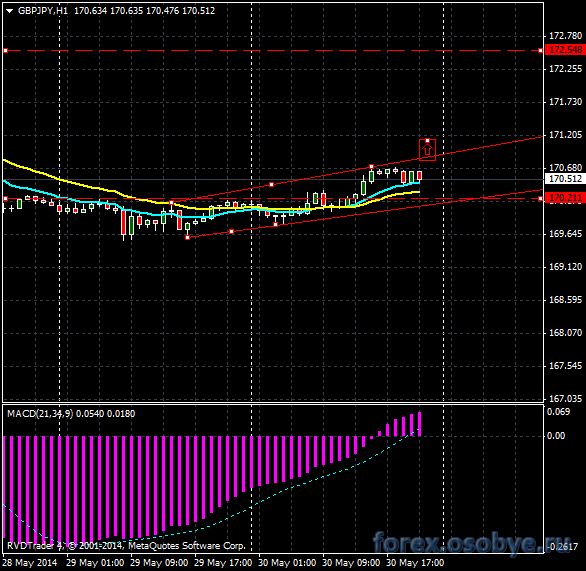Screen dimensions: 586x571
Task: Click the 29 May 09:00 time label
Action: click(159, 562)
